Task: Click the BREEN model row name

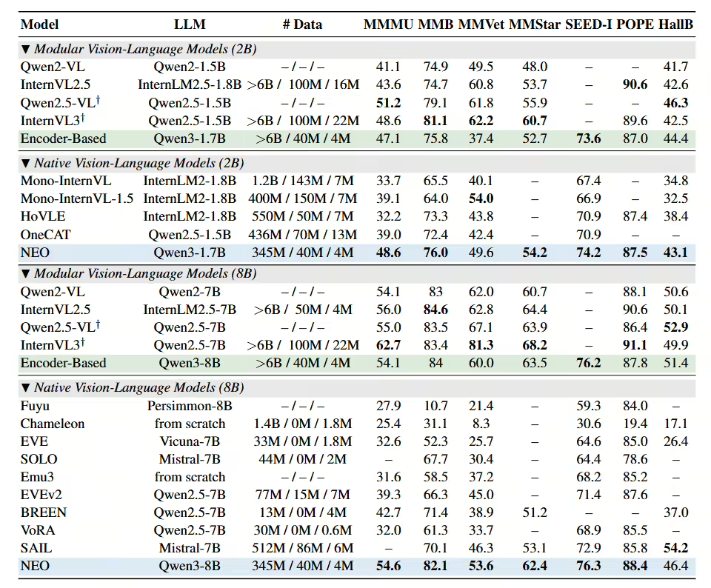Action: coord(44,512)
